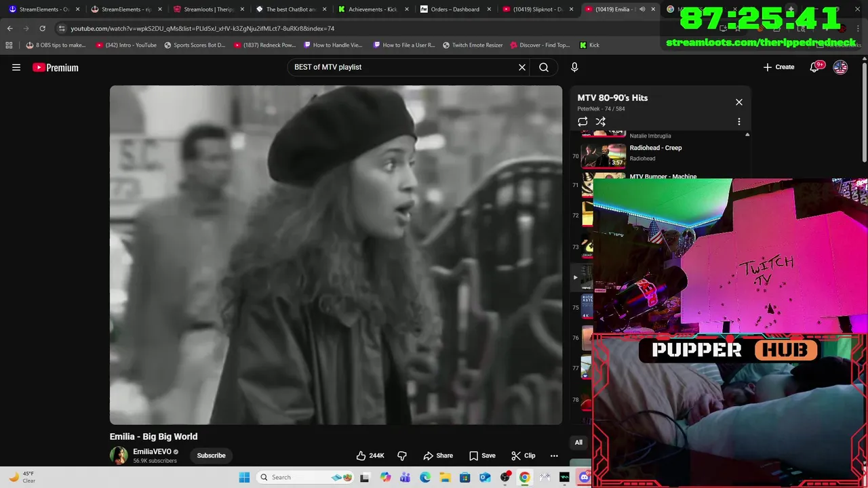Mute audio on the Emilia tab
868x488 pixels.
642,9
